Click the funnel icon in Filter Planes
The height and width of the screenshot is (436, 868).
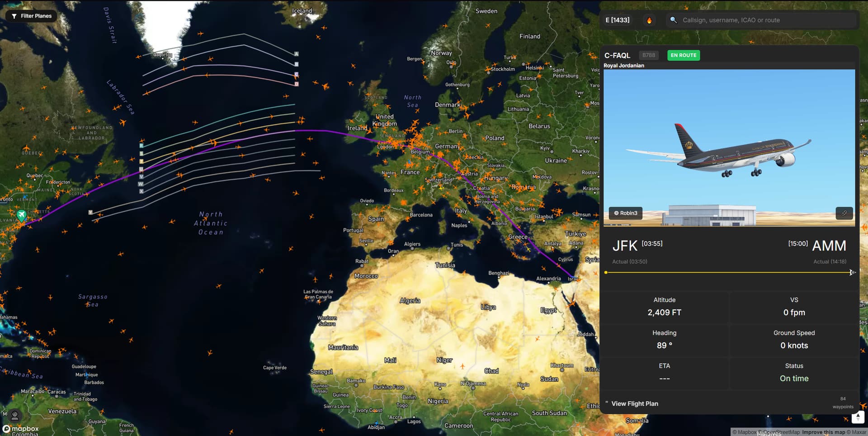click(14, 16)
